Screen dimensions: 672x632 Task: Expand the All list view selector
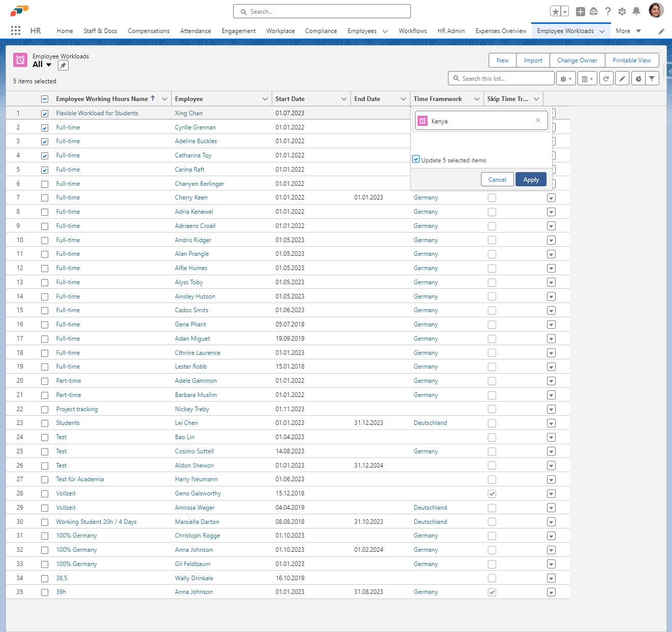click(49, 64)
